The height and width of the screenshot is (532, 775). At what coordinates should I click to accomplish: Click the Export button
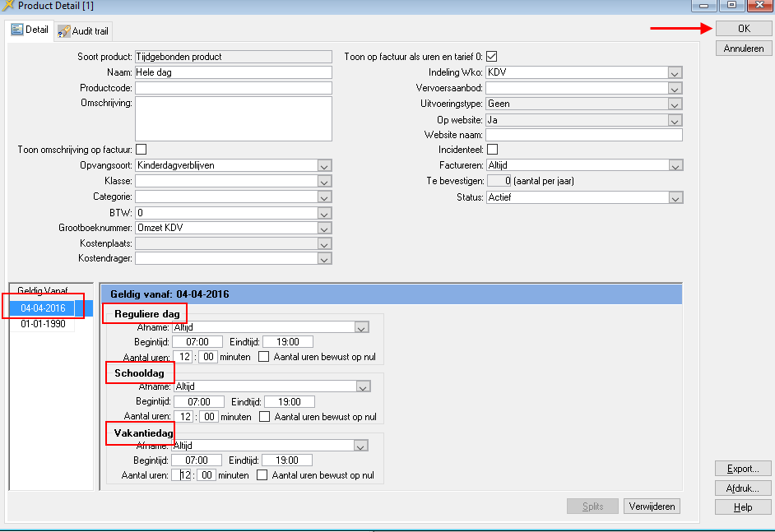[743, 469]
